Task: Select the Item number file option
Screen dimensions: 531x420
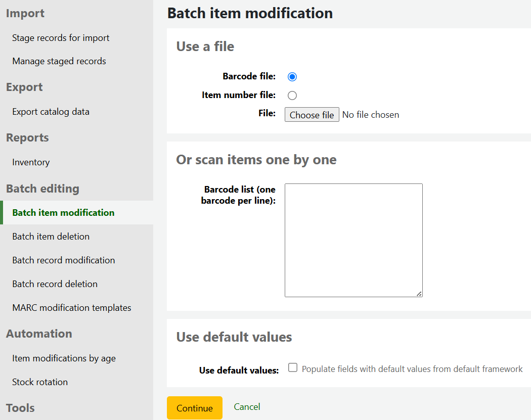Action: 292,96
